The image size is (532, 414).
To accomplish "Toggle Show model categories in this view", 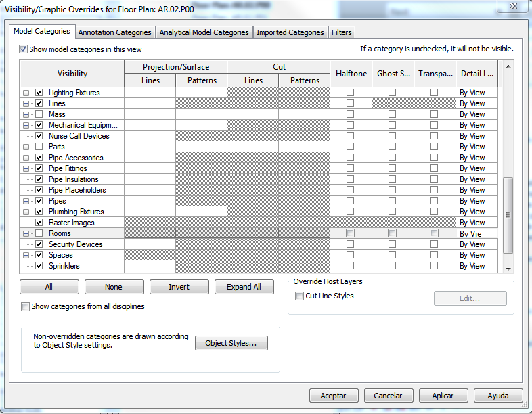I will (x=24, y=49).
